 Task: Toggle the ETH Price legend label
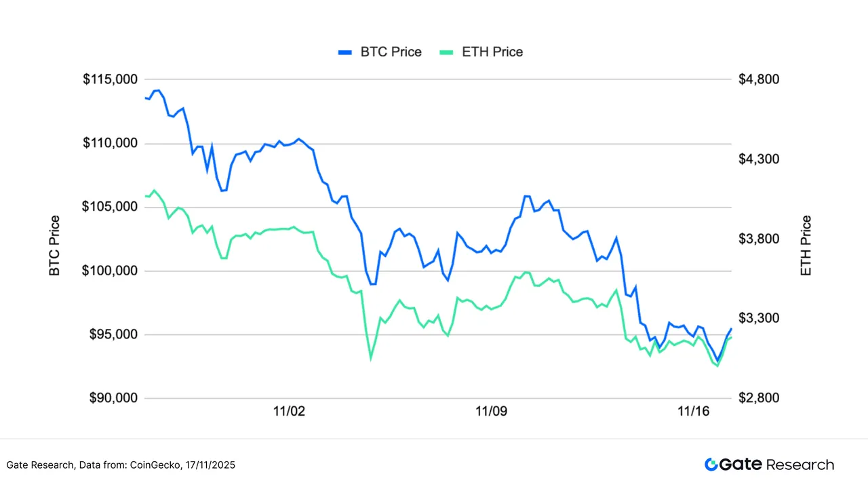pos(492,52)
